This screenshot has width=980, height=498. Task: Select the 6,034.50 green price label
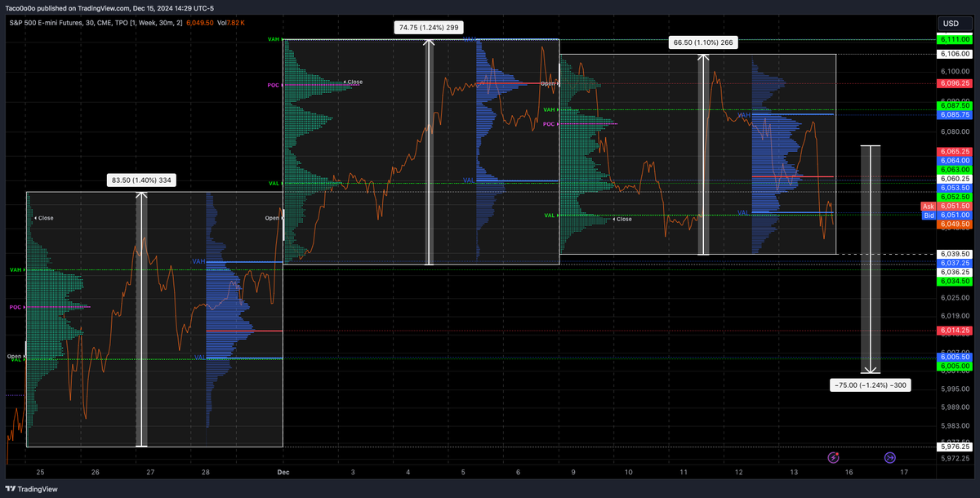955,281
